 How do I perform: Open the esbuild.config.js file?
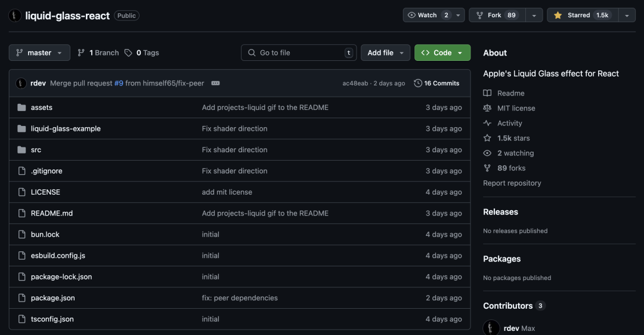[58, 256]
